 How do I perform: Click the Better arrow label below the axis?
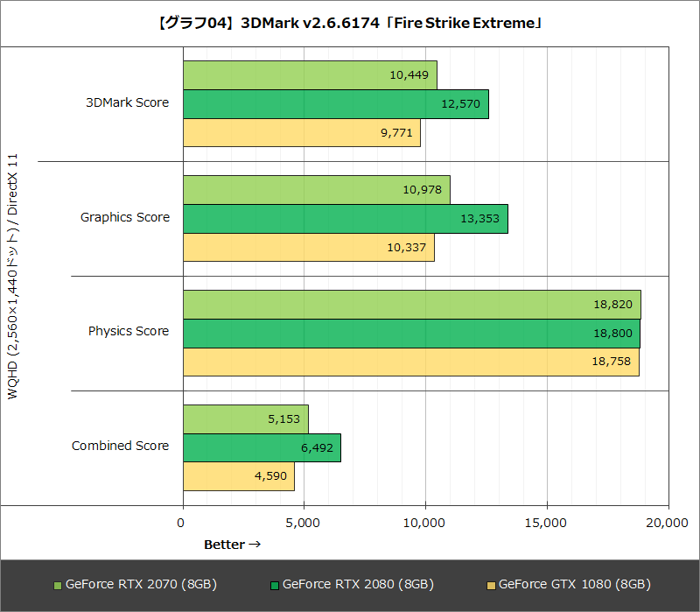coord(231,544)
